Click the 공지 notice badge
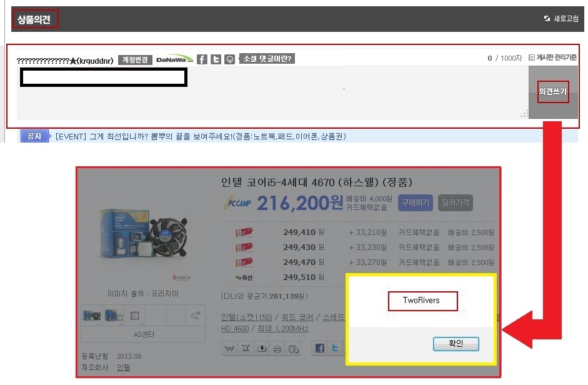This screenshot has width=588, height=385. [x=34, y=136]
